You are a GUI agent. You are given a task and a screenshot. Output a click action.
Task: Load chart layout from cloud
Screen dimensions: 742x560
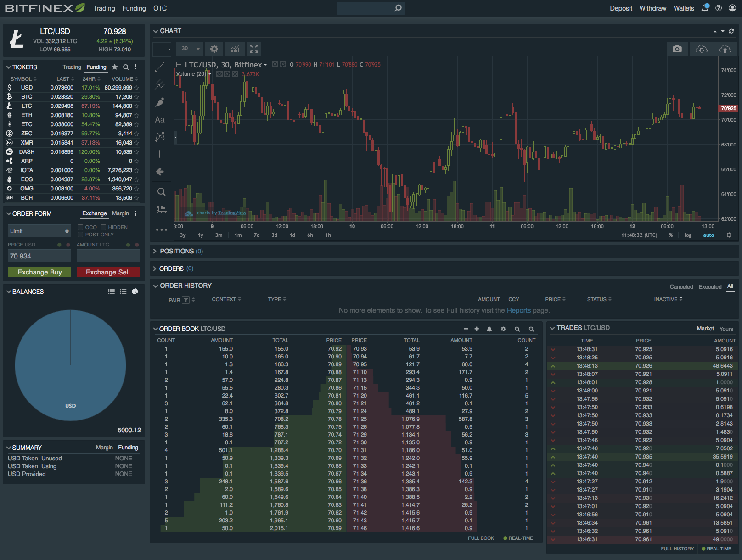coord(702,49)
